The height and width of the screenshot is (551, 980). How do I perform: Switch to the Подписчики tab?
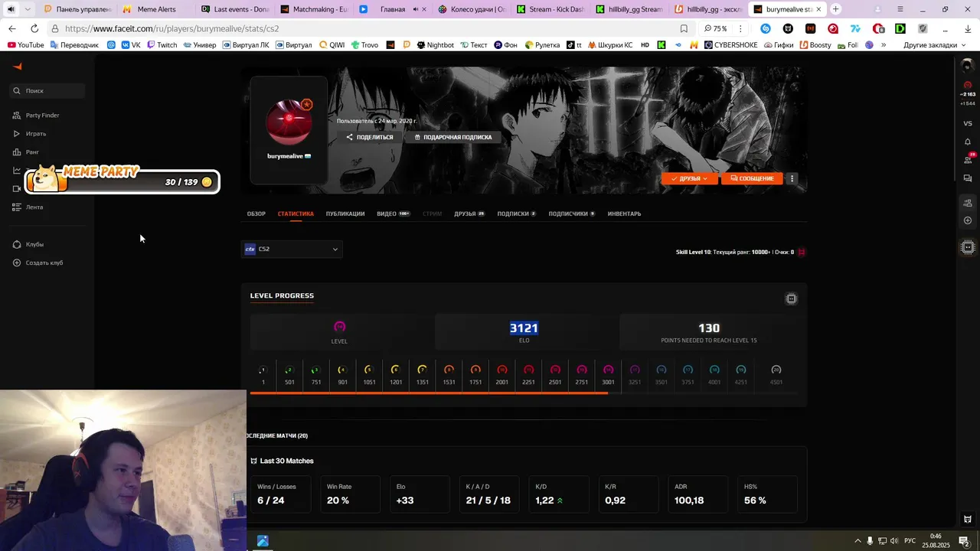point(571,214)
